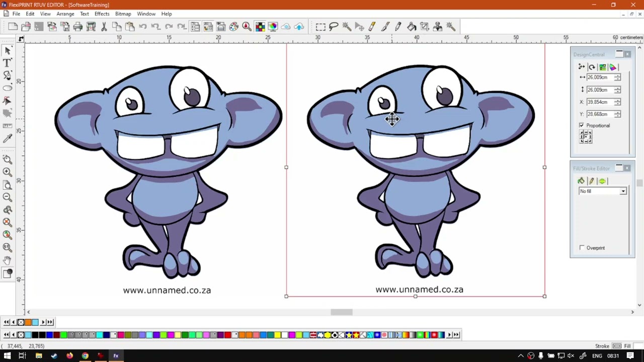Image resolution: width=644 pixels, height=362 pixels.
Task: Click the Print icon in the toolbar
Action: point(78,27)
